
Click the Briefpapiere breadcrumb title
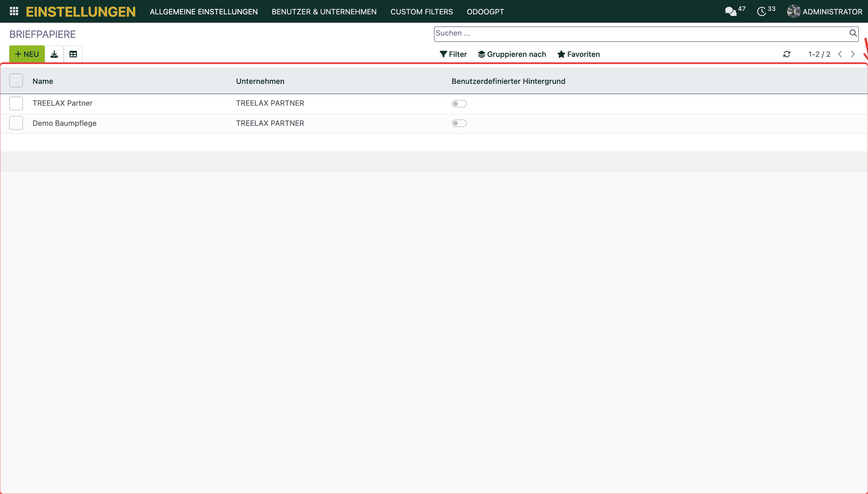pyautogui.click(x=42, y=34)
